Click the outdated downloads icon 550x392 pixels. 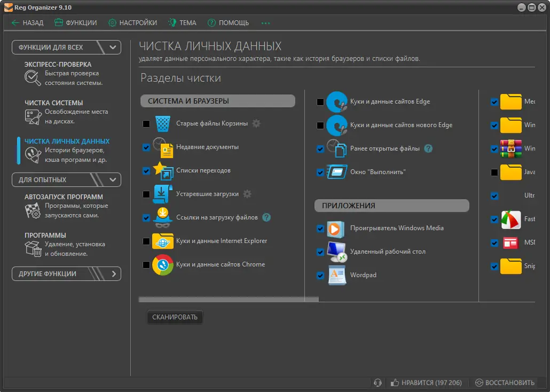coord(162,194)
